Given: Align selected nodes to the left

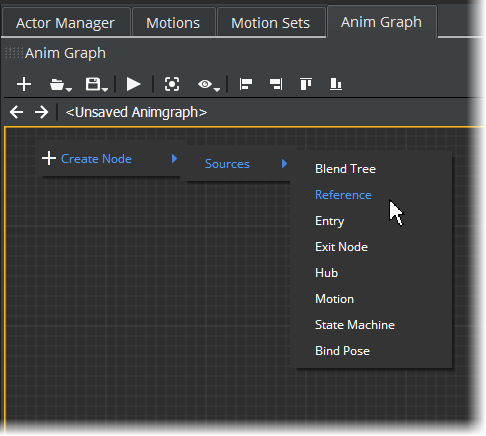Looking at the screenshot, I should click(x=246, y=84).
